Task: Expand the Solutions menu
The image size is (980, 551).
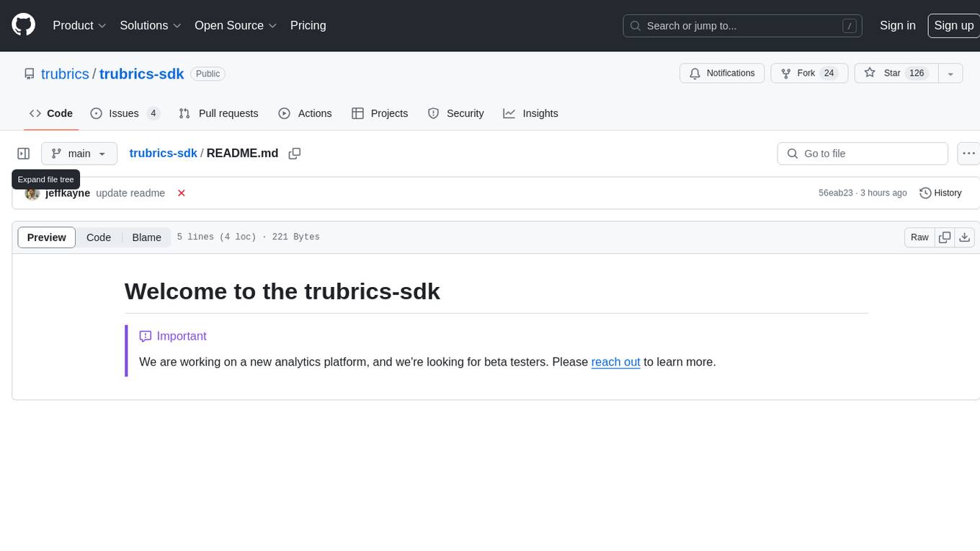Action: pos(151,25)
